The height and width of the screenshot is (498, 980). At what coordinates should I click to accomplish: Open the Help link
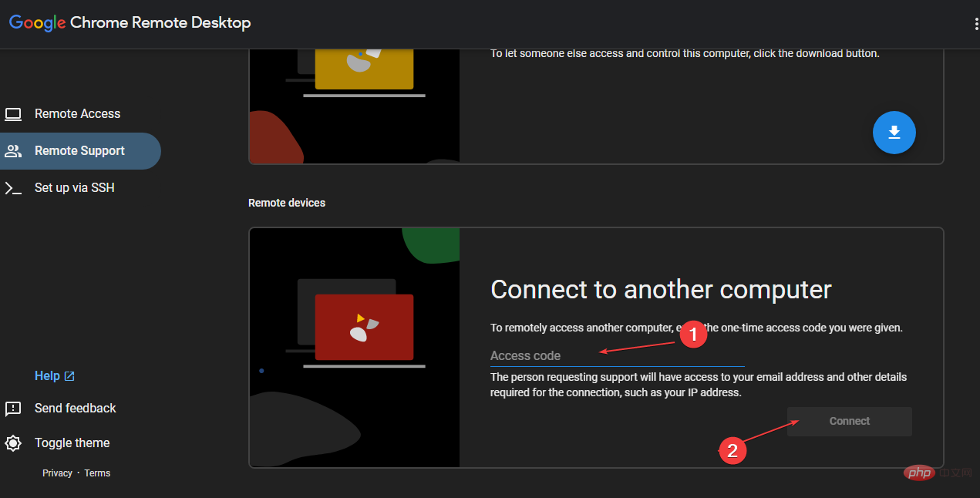47,376
